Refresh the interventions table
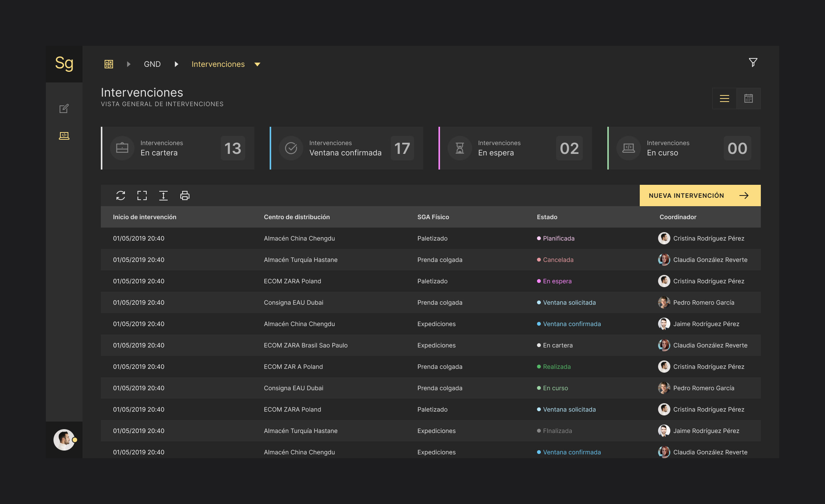825x504 pixels. click(x=121, y=195)
